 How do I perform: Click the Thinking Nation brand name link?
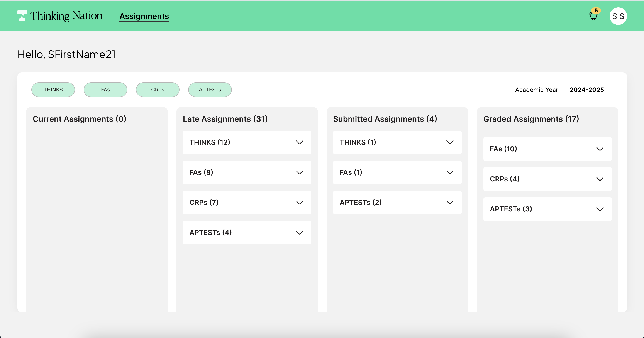[x=66, y=16]
